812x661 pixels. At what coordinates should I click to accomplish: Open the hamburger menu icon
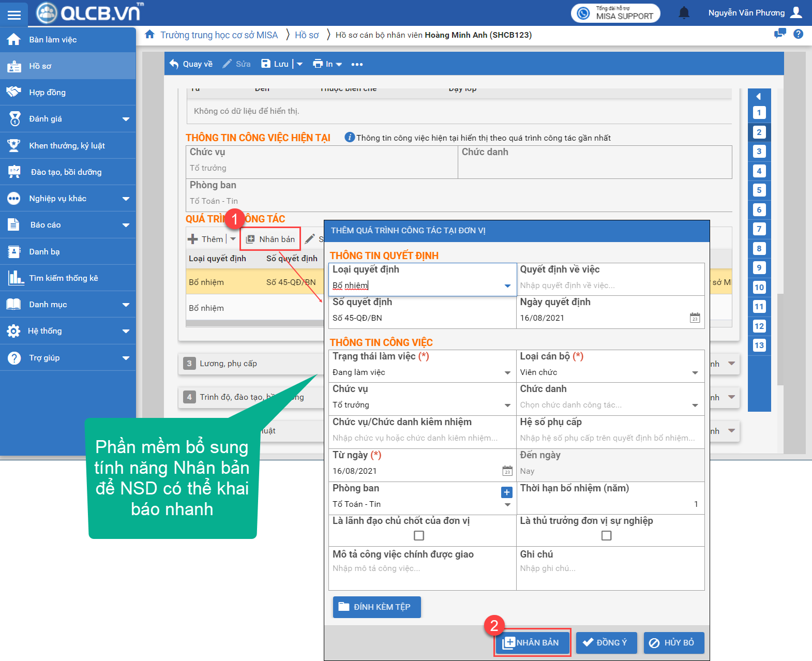click(x=14, y=14)
